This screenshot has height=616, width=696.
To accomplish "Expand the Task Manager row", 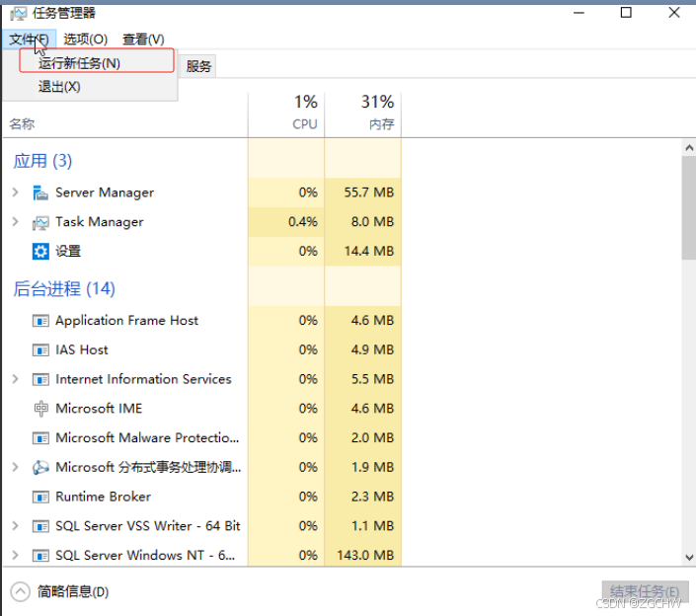I will point(15,221).
